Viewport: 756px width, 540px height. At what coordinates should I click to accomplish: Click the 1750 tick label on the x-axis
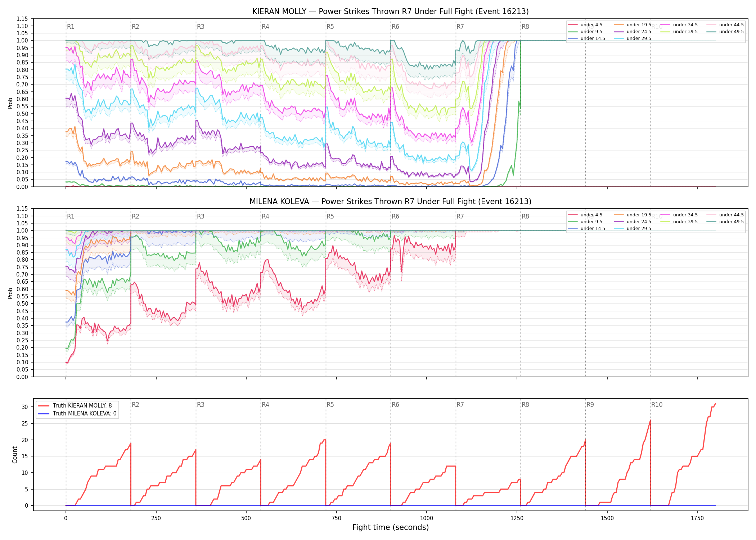697,518
